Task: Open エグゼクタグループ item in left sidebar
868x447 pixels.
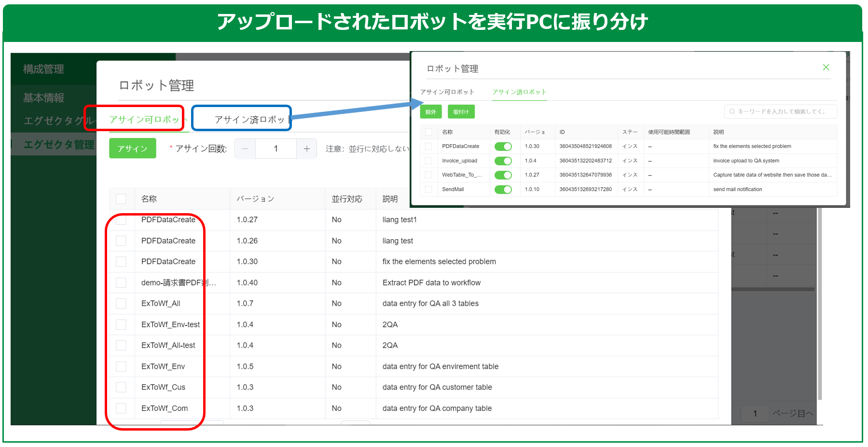Action: [x=59, y=121]
